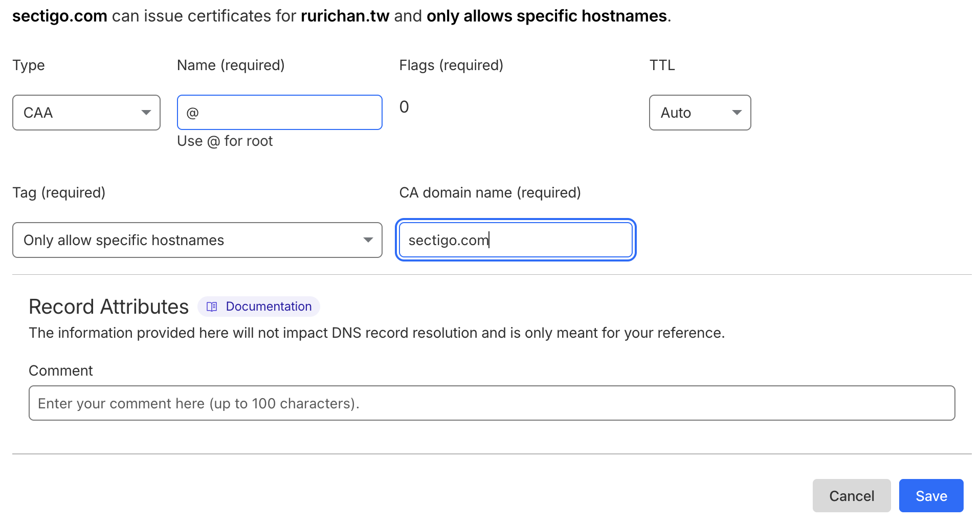The height and width of the screenshot is (523, 980).
Task: Expand the TTL dropdown set to Auto
Action: (x=700, y=113)
